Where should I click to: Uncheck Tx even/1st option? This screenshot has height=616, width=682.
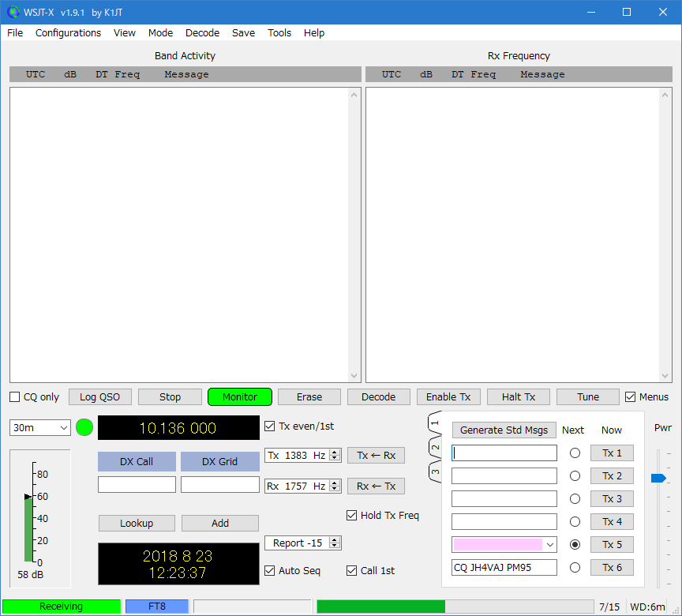tap(270, 426)
